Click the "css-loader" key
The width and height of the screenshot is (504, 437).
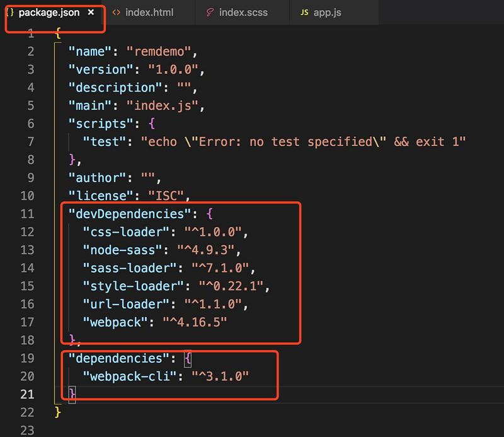[x=126, y=231]
